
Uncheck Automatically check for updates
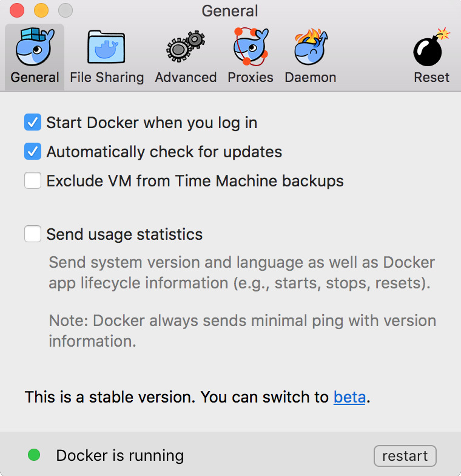pyautogui.click(x=33, y=151)
